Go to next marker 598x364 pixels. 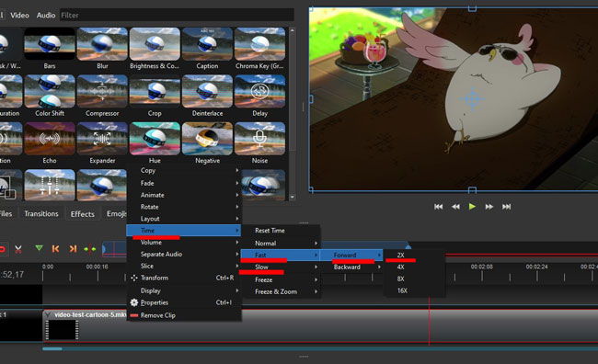click(73, 249)
